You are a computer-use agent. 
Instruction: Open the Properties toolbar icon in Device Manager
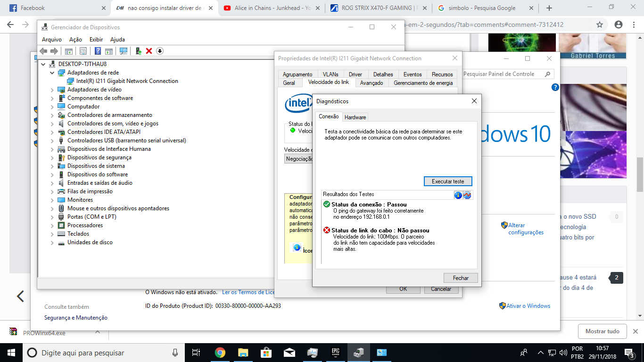pyautogui.click(x=83, y=51)
